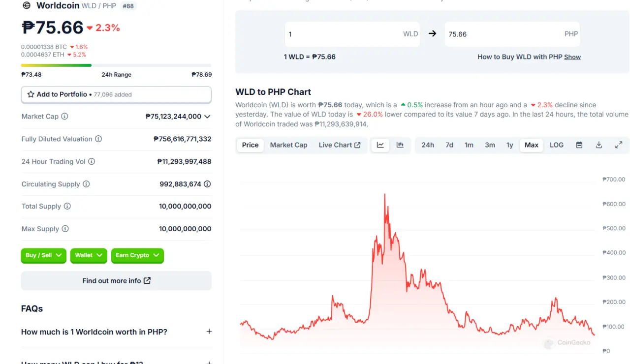Toggle the LOG scale on the chart

pyautogui.click(x=557, y=145)
